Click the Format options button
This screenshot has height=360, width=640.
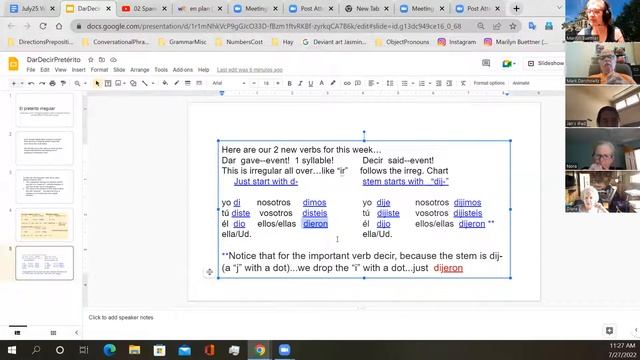click(489, 83)
